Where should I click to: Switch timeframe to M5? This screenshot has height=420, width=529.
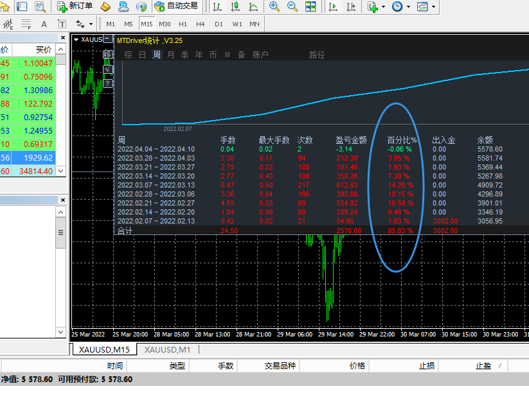click(128, 24)
